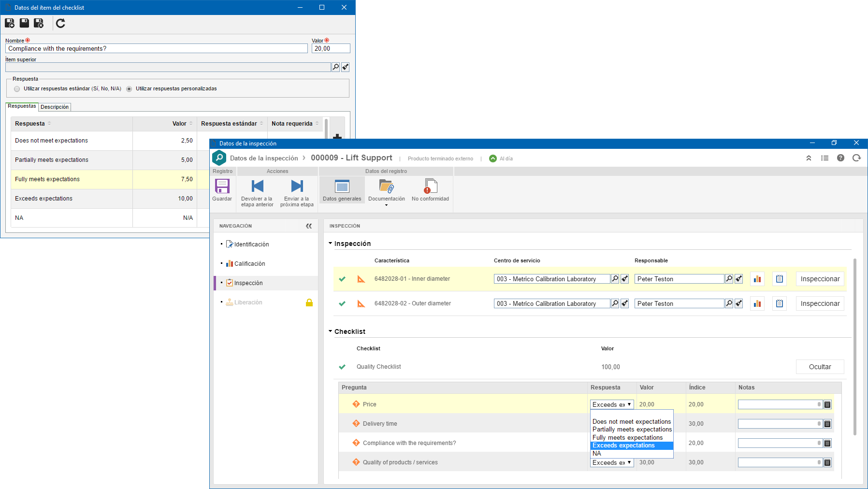Choose Does not meet expectations option
Screen dimensions: 868x489
[632, 422]
